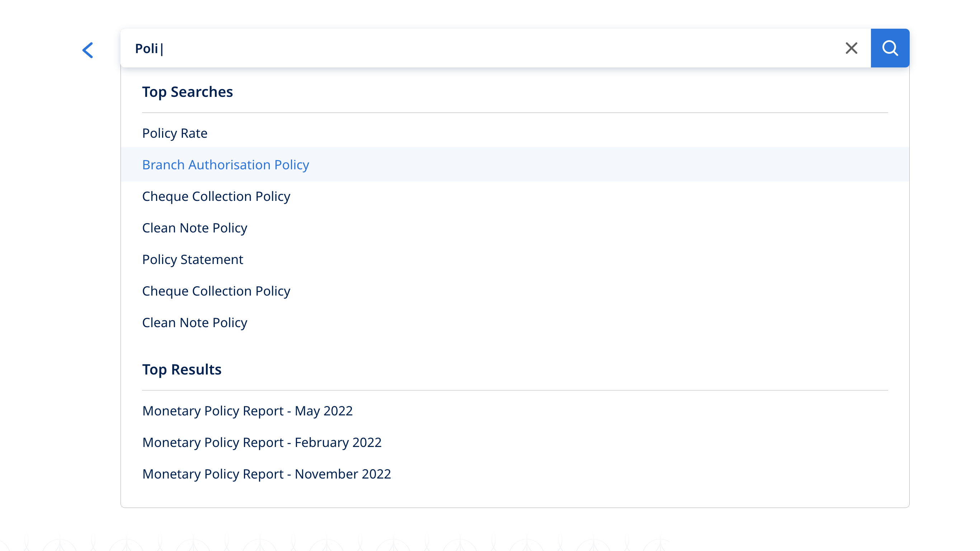Clear the search text with X icon
Viewport: 980px width, 551px height.
click(x=851, y=48)
